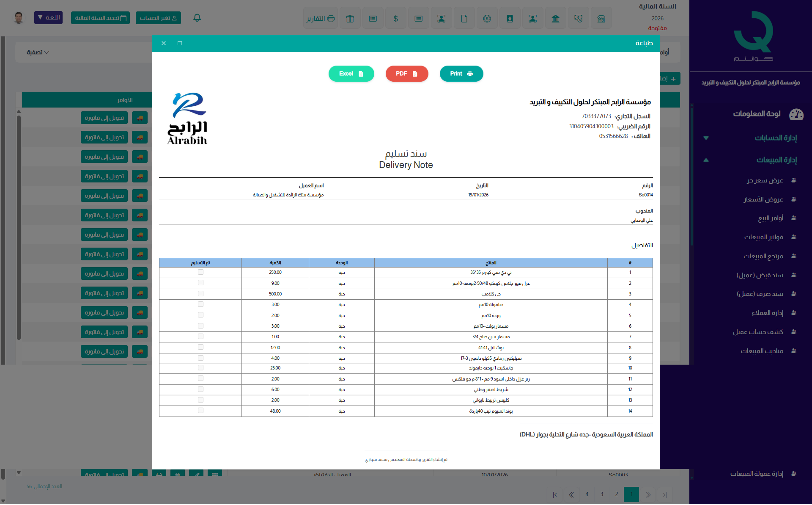Click the notification bell icon
812x505 pixels.
point(197,18)
